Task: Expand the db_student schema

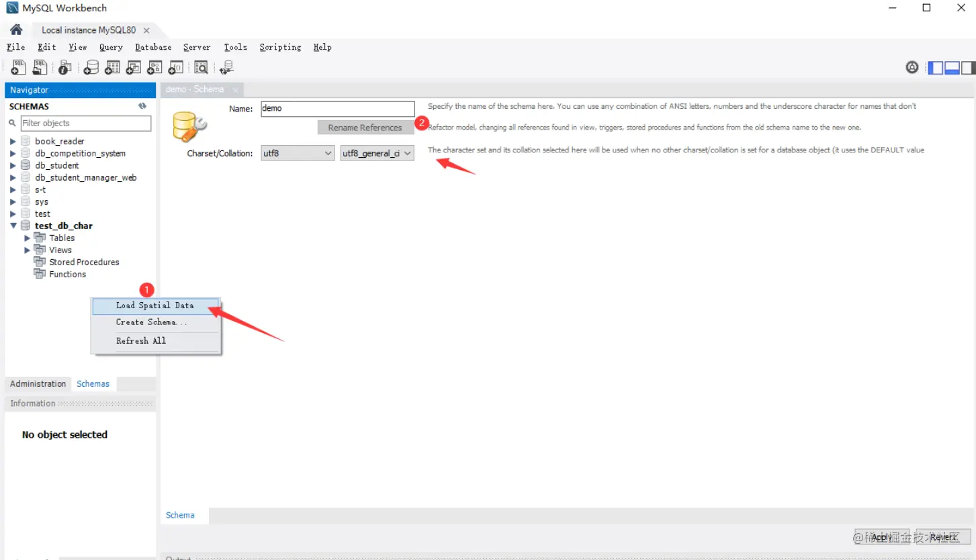Action: 13,165
